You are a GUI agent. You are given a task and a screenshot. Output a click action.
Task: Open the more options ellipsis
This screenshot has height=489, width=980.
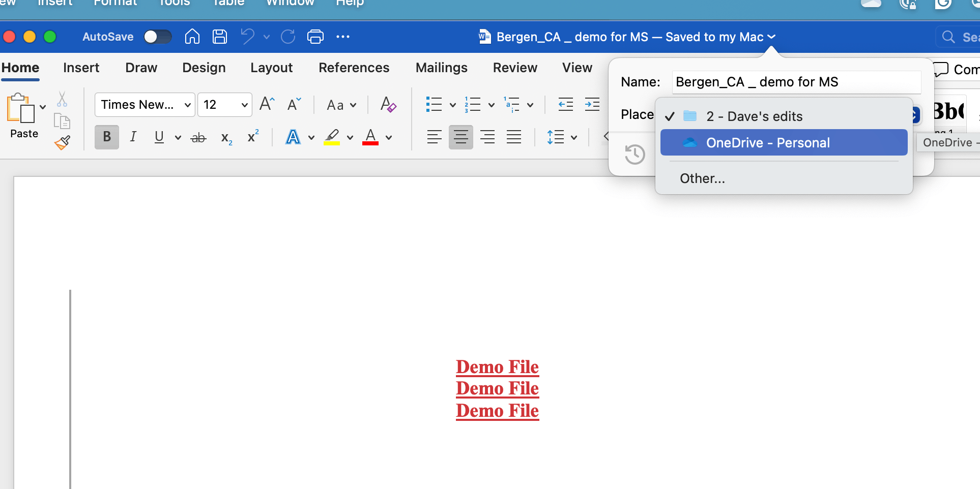point(343,37)
